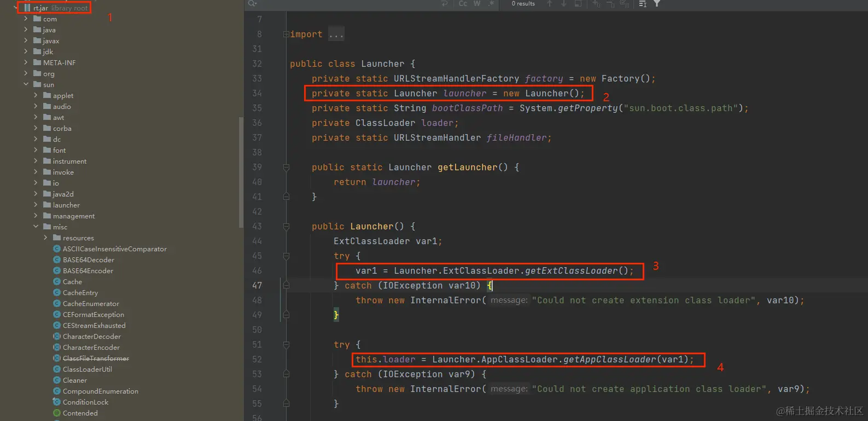Remove selection for the last occurrence

(x=610, y=3)
